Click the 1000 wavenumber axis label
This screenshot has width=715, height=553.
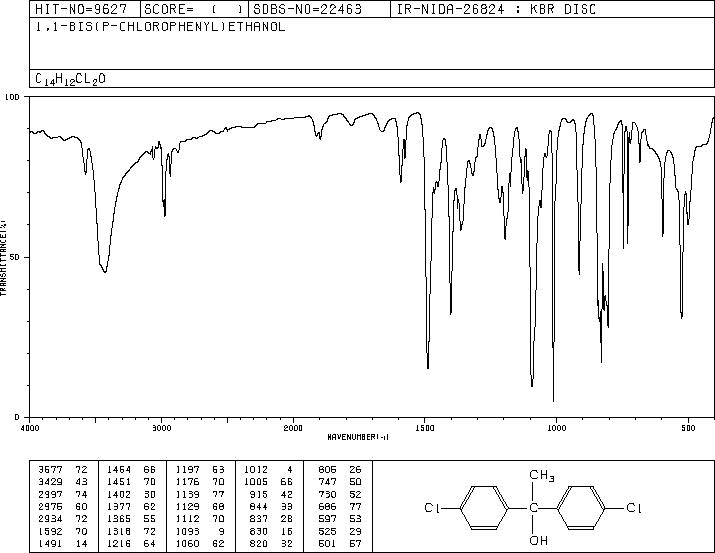coord(556,428)
